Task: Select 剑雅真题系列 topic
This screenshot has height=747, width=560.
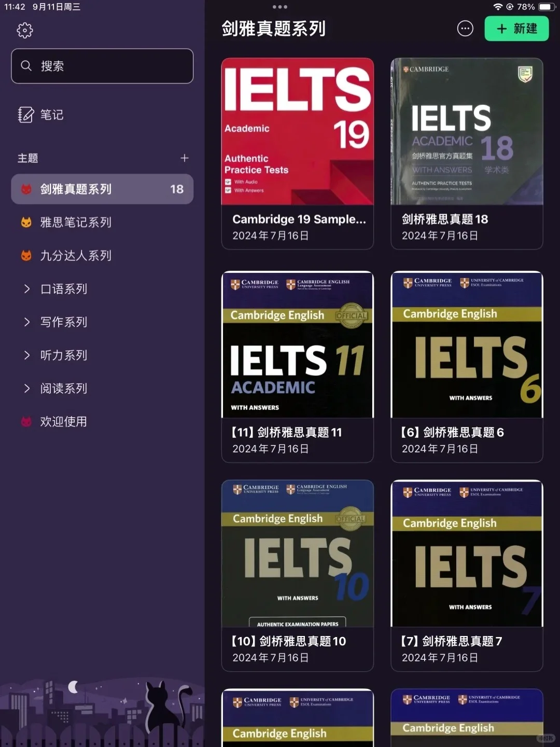Action: [x=102, y=189]
